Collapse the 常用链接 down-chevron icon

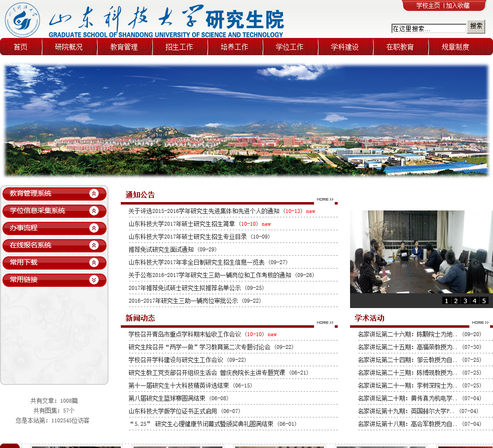pyautogui.click(x=94, y=280)
